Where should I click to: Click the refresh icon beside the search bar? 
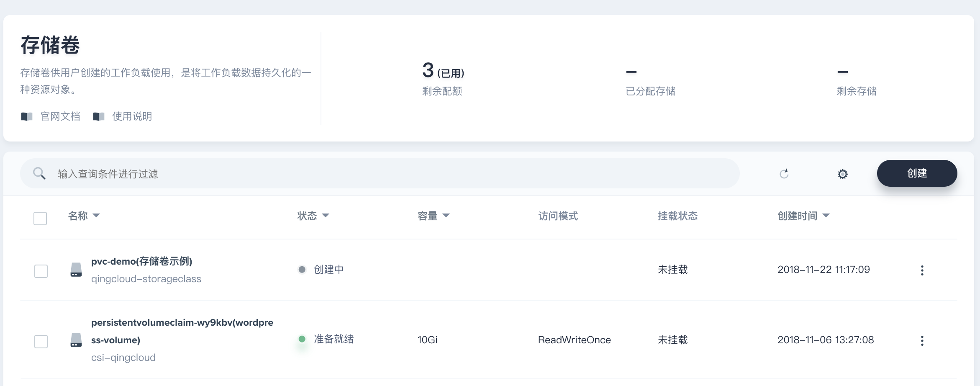pos(784,174)
